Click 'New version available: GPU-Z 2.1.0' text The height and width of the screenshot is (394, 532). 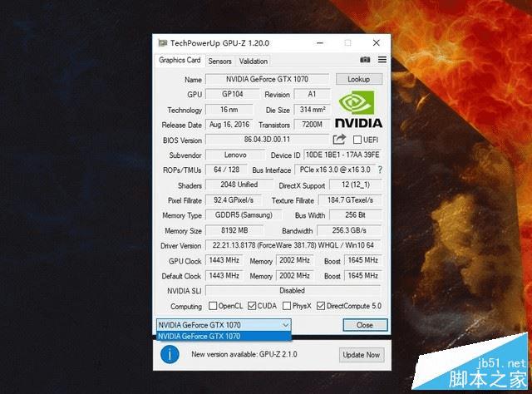244,354
